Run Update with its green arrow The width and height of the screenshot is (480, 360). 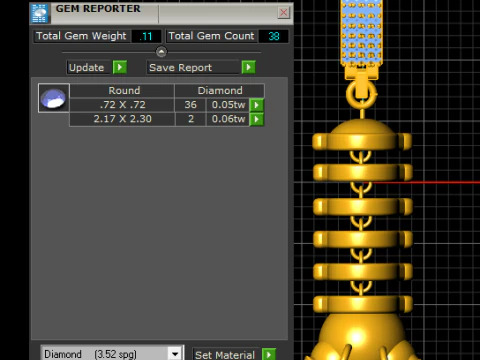click(x=120, y=67)
